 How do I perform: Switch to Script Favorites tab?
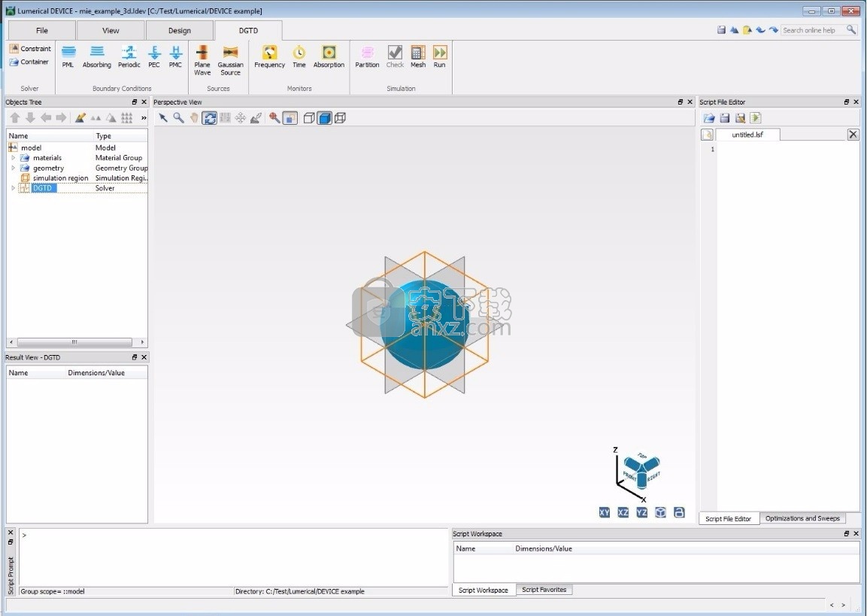tap(544, 590)
